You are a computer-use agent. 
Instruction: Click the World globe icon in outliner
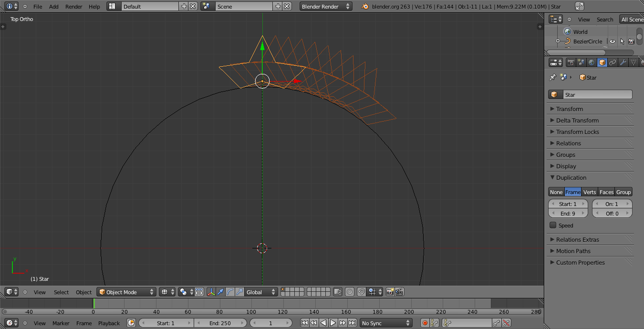(568, 31)
